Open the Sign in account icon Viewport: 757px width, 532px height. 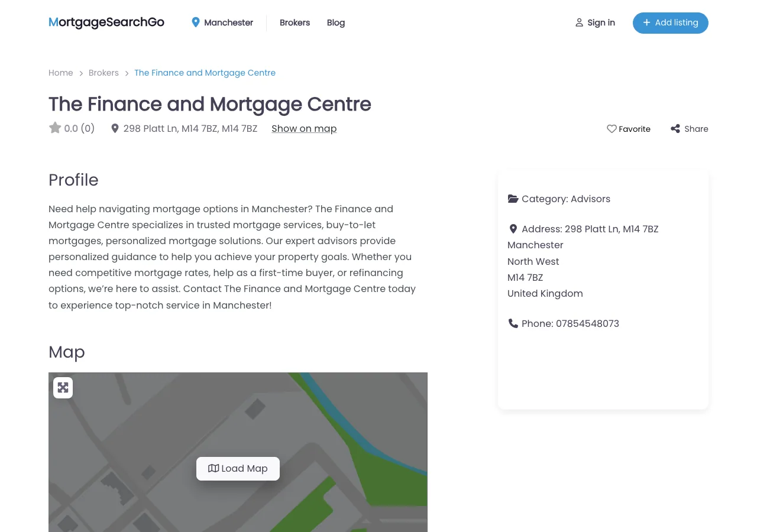pyautogui.click(x=580, y=22)
